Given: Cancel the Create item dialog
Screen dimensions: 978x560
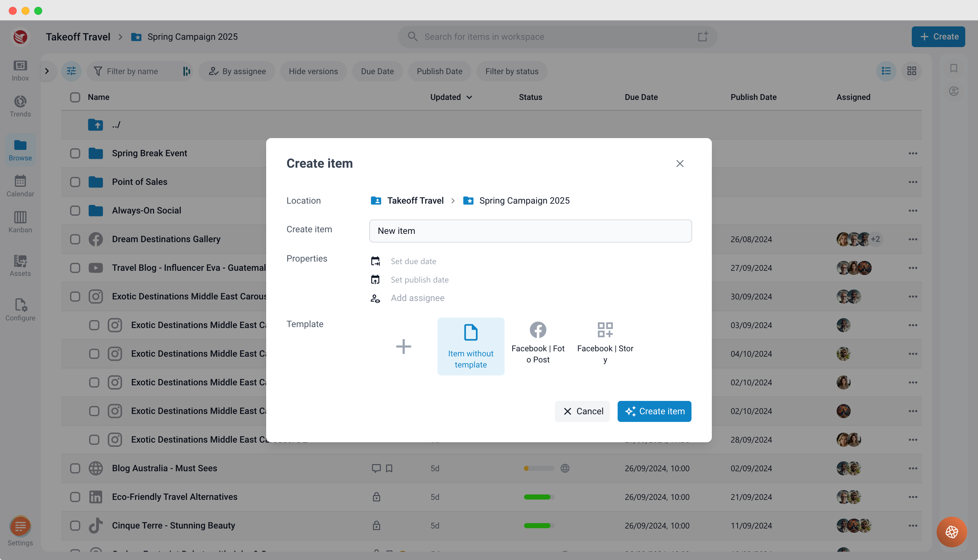Looking at the screenshot, I should 582,411.
